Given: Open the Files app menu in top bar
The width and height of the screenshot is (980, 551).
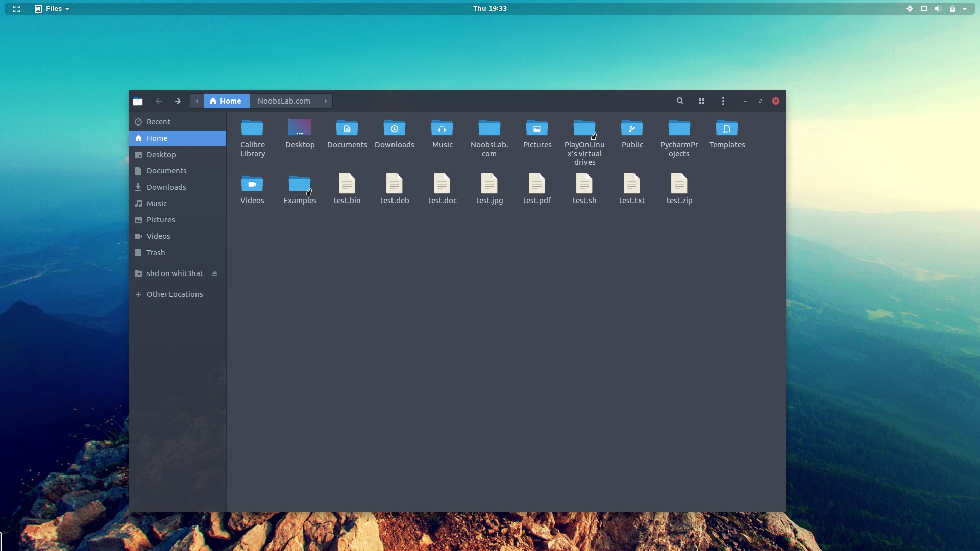Looking at the screenshot, I should point(52,8).
